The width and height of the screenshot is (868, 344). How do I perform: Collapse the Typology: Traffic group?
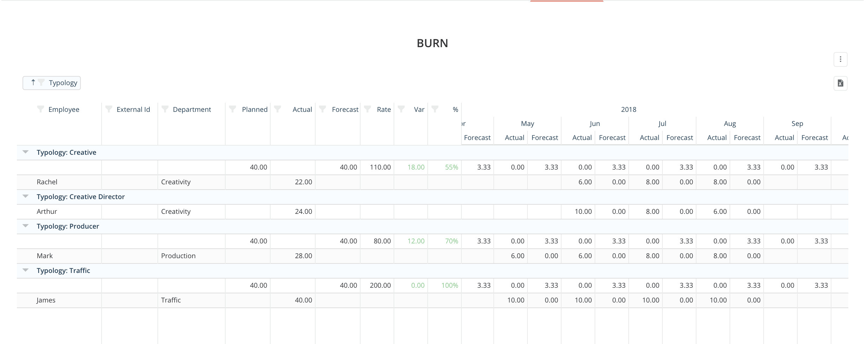[x=26, y=270]
